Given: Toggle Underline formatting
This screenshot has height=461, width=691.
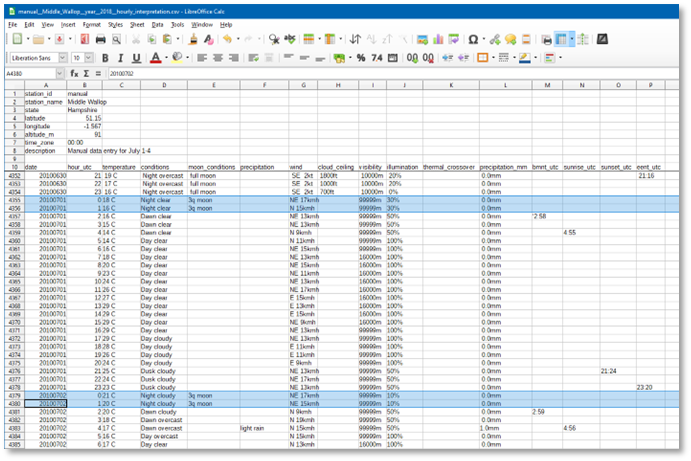Looking at the screenshot, I should (x=136, y=58).
